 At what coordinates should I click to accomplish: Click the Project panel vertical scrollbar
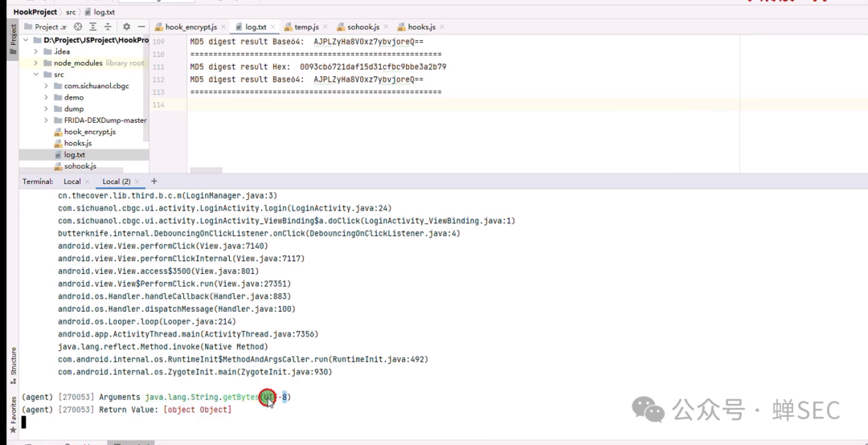(x=146, y=88)
